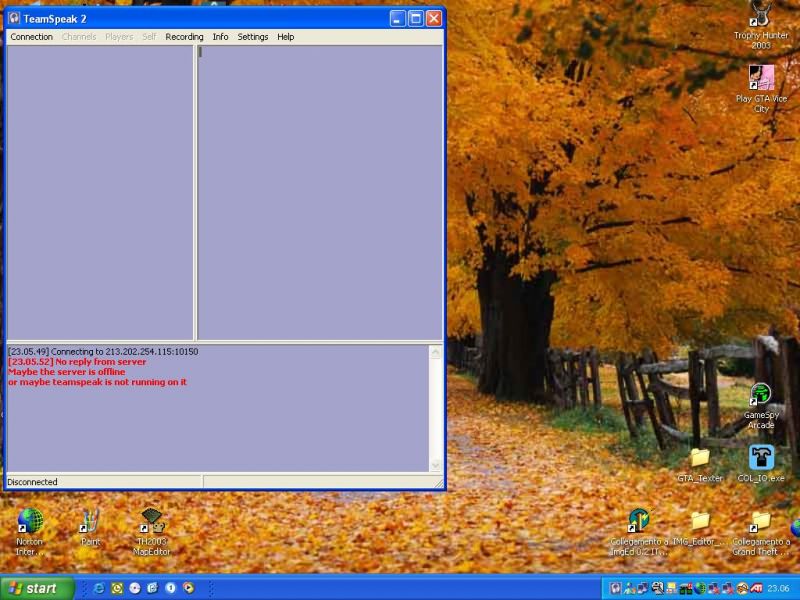Click the Norton globe tray icon

(700, 588)
